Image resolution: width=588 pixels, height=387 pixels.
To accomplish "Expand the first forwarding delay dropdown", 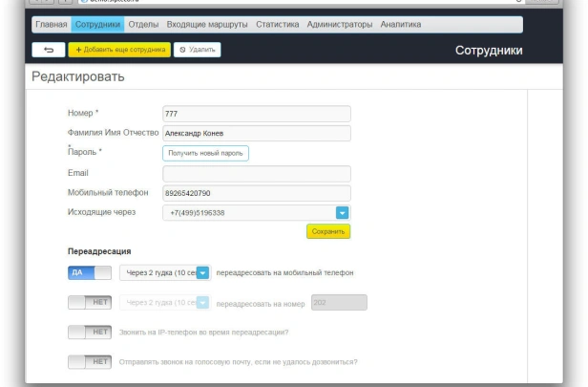I will [202, 273].
